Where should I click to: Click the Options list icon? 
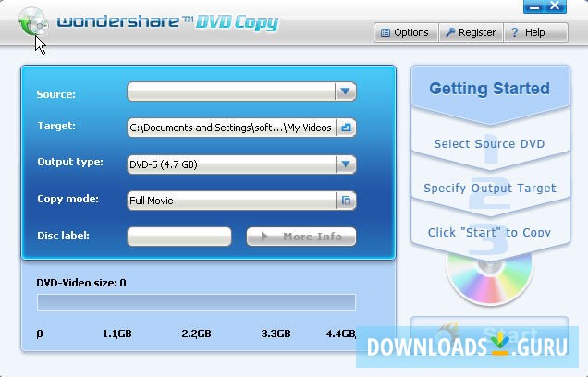pos(386,33)
